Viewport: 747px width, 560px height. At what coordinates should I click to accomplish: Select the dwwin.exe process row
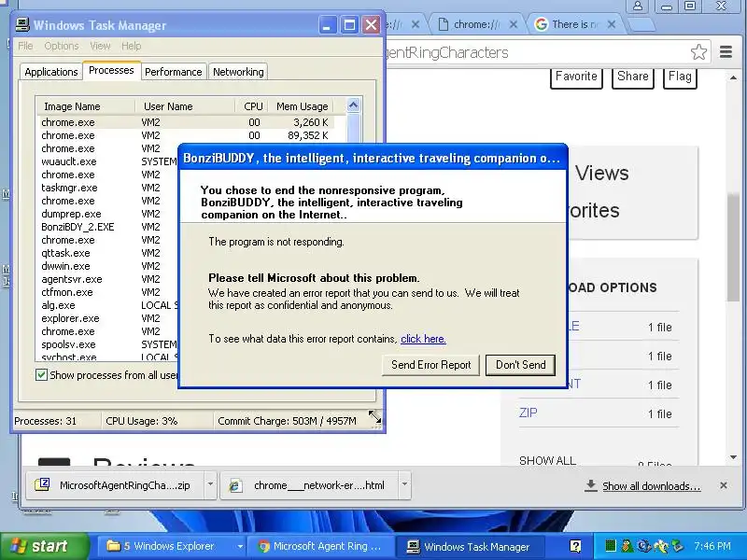[107, 266]
